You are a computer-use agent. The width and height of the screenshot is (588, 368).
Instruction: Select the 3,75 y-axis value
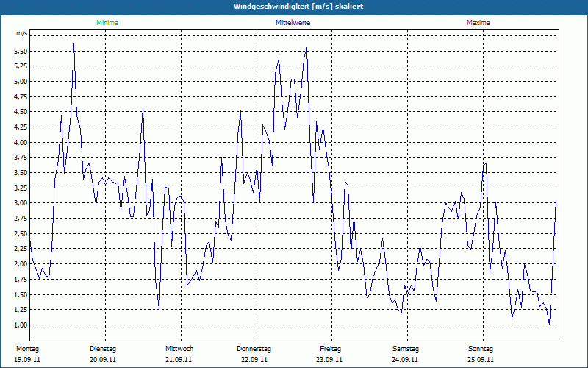(21, 158)
